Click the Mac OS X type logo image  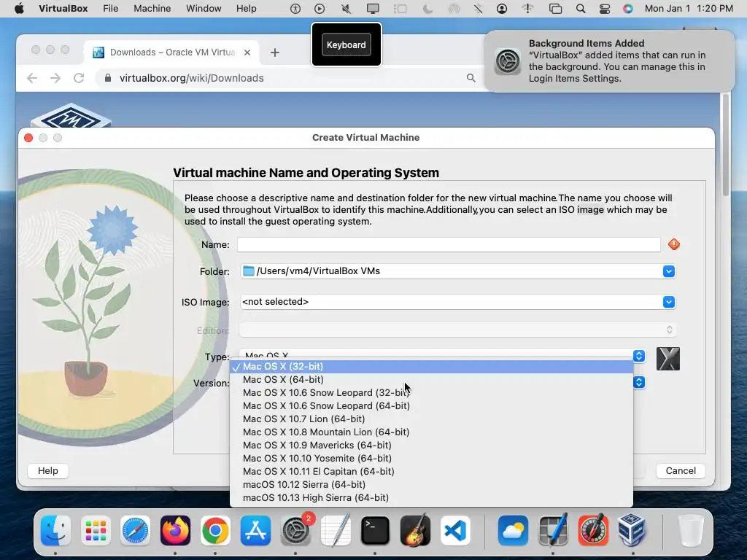coord(668,359)
